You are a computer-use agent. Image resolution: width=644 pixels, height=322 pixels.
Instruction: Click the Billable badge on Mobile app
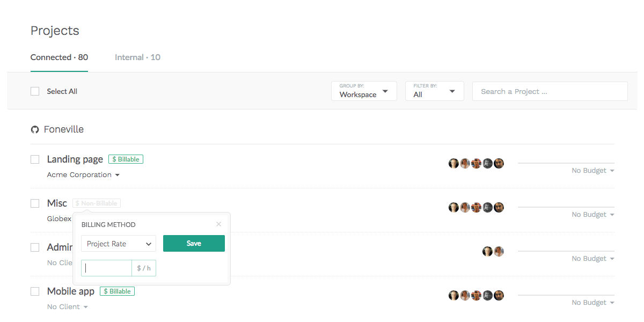coord(117,291)
